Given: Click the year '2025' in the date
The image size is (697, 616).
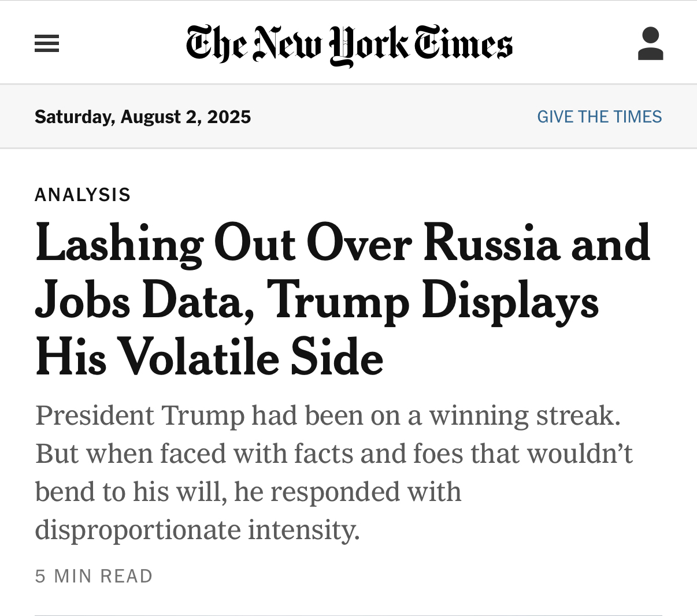Looking at the screenshot, I should point(229,117).
